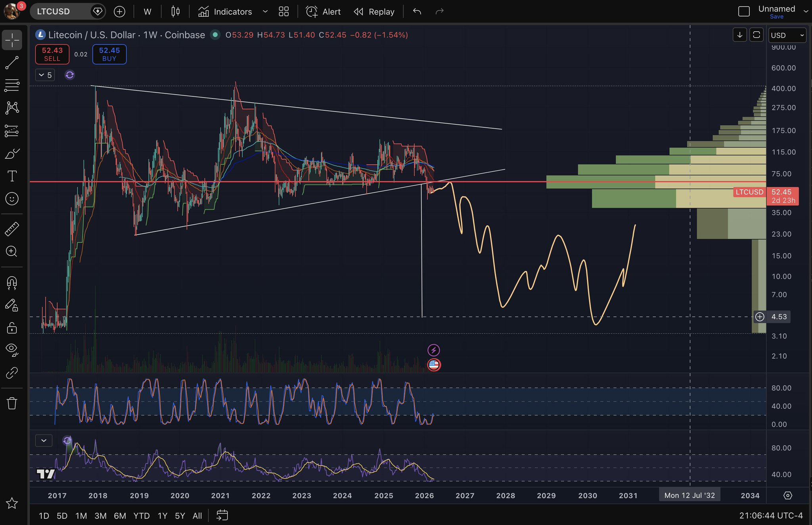Activate the zoom in tool
This screenshot has width=812, height=525.
[x=12, y=251]
